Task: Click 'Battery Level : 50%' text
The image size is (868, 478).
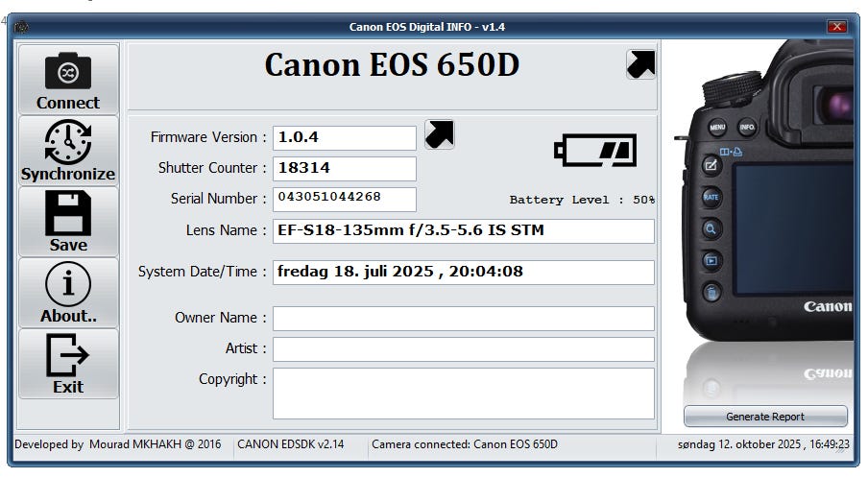Action: point(582,200)
